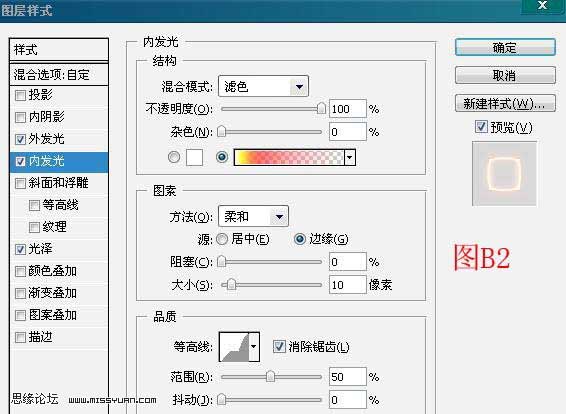The width and height of the screenshot is (566, 414).
Task: Enable the 颜色叠加 color overlay checkbox
Action: (x=20, y=271)
